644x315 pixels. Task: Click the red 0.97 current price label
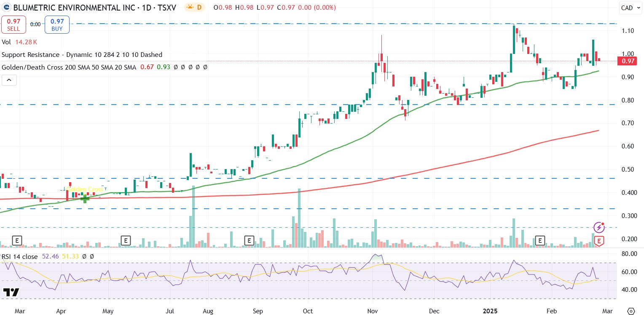628,62
